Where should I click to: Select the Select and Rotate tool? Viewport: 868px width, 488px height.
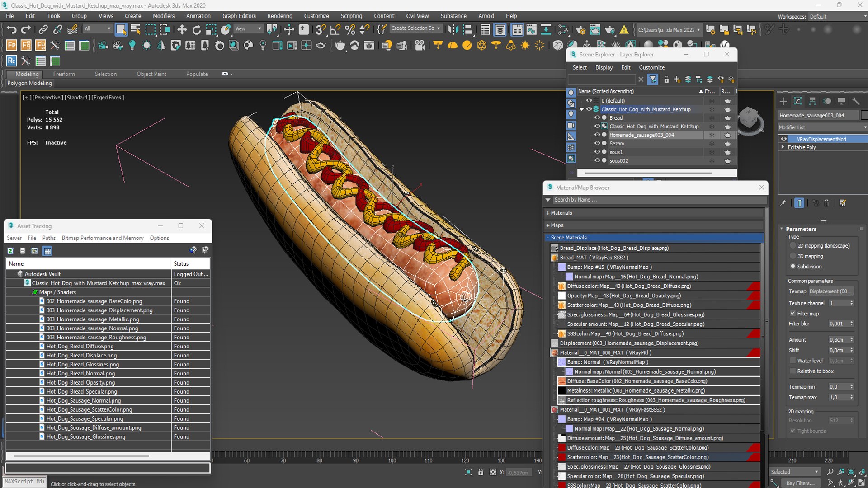(x=196, y=30)
